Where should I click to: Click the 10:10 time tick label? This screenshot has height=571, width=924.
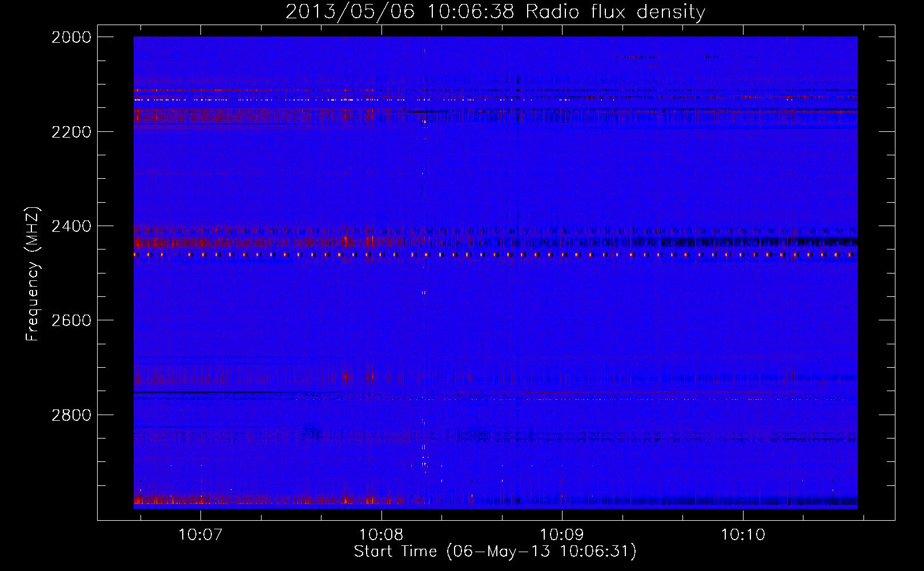tap(743, 534)
